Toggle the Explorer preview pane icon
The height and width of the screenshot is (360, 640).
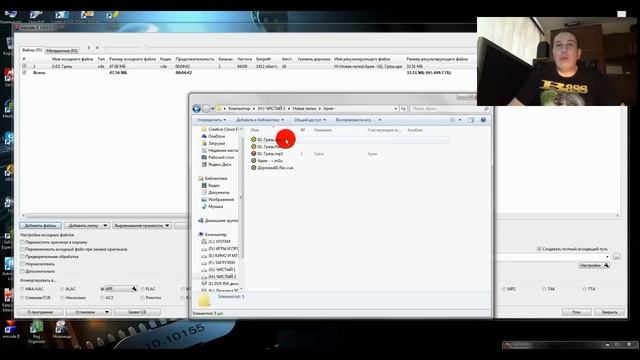(471, 120)
